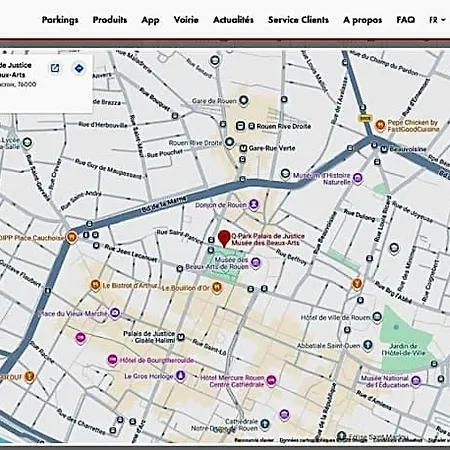Select the Gare de Rouen station marker
Viewport: 450px width, 450px height.
(244, 100)
